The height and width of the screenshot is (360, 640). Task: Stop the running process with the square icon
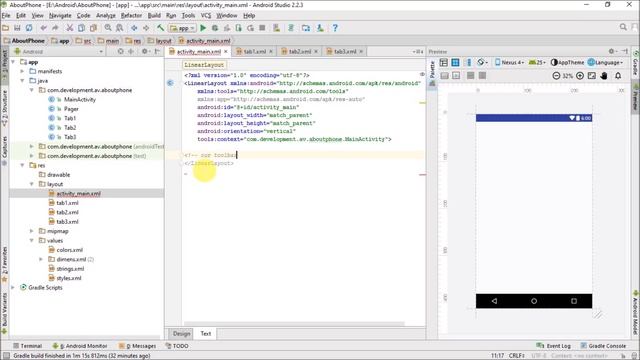click(262, 28)
